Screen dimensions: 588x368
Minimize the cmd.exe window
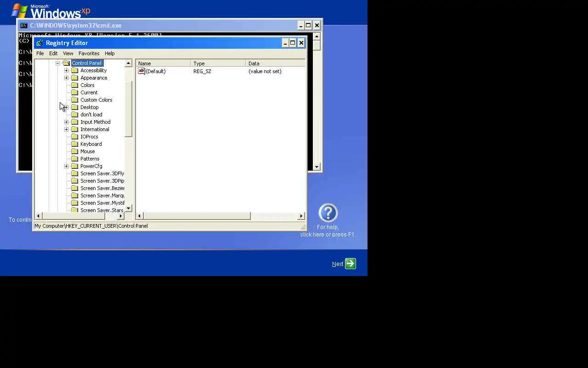[x=301, y=25]
